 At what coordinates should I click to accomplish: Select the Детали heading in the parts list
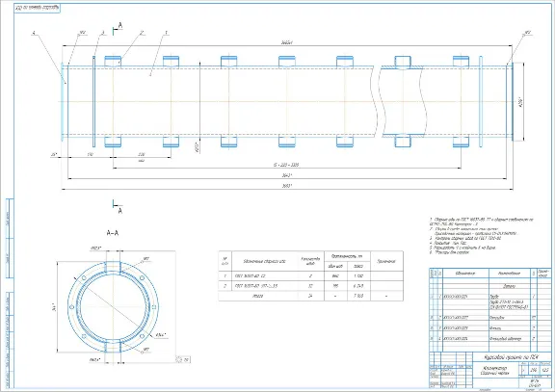point(510,287)
